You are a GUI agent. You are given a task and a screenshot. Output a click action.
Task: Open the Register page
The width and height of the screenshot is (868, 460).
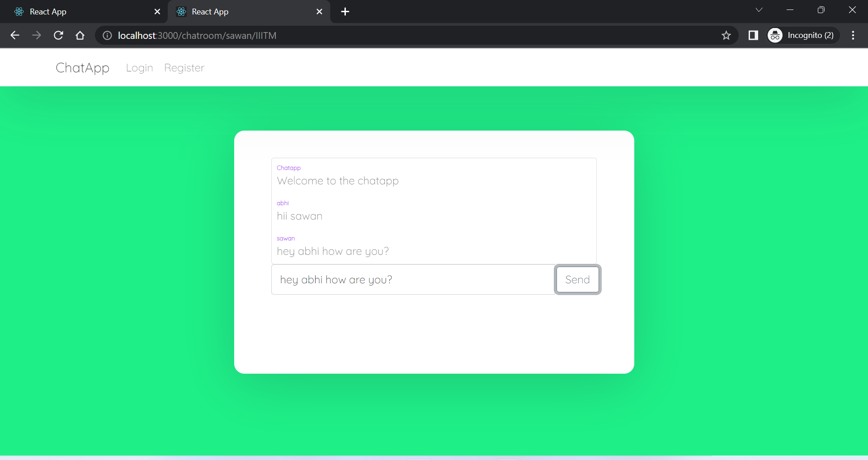[x=184, y=68]
